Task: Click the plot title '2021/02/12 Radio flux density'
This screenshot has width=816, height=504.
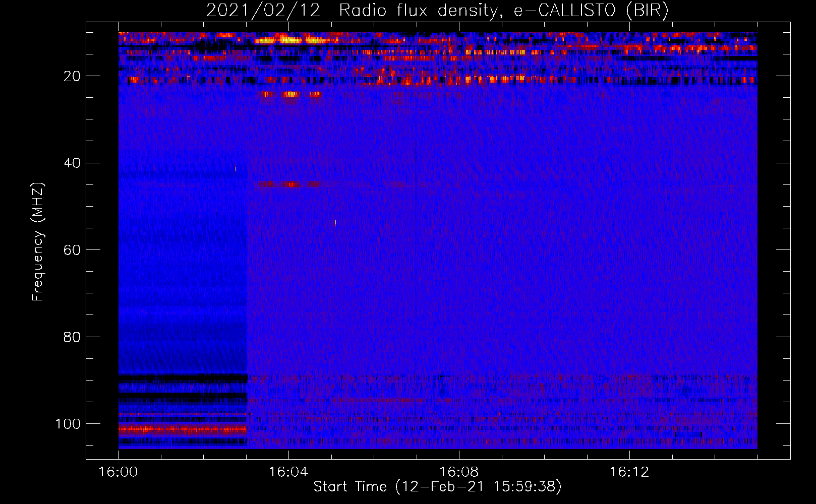Action: [x=437, y=11]
